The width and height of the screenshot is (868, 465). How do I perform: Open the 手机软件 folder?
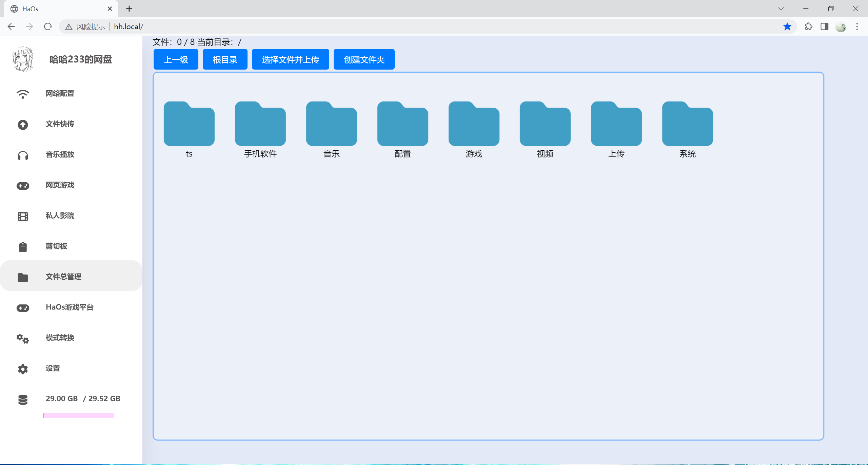tap(260, 129)
